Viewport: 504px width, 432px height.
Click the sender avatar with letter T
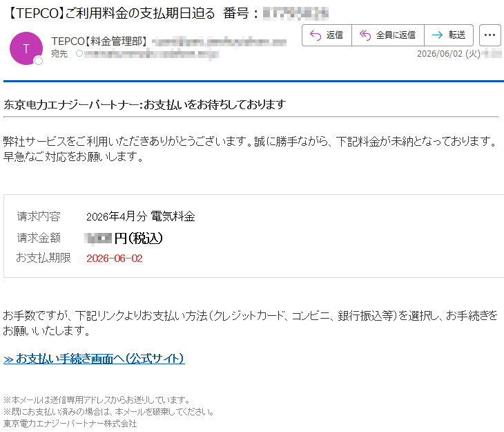click(x=26, y=48)
